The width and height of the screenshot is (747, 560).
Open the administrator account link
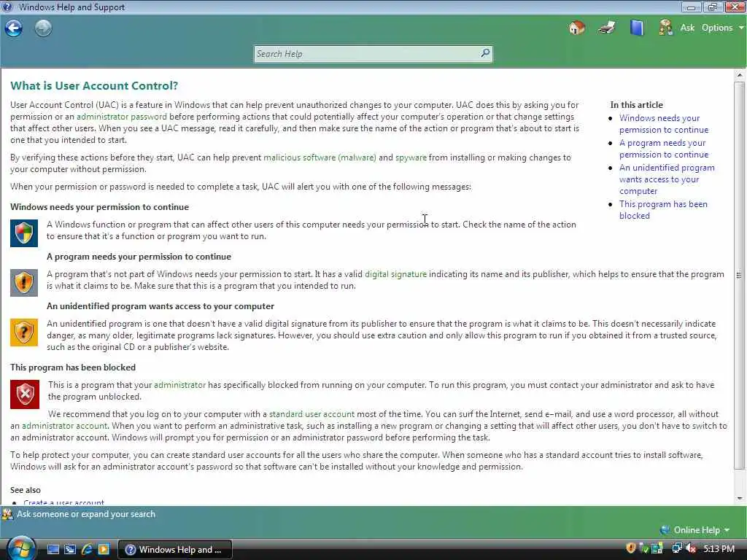tap(64, 426)
